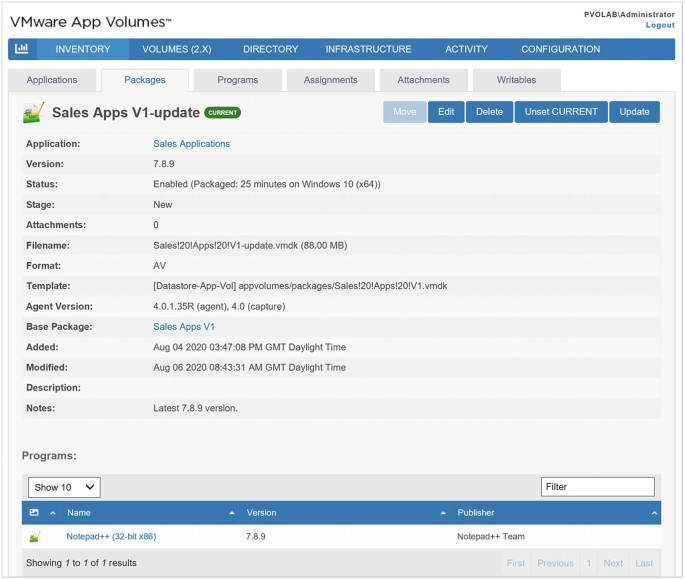
Task: Open the VOLUMES (2.X) menu
Action: pos(177,49)
